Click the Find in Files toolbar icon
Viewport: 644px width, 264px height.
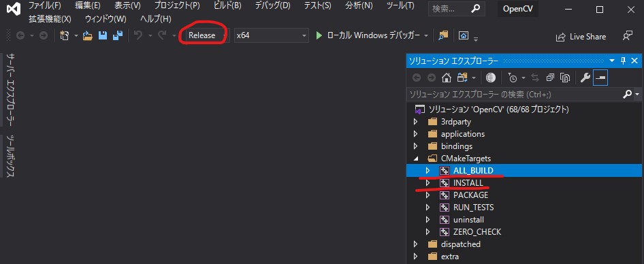click(443, 35)
